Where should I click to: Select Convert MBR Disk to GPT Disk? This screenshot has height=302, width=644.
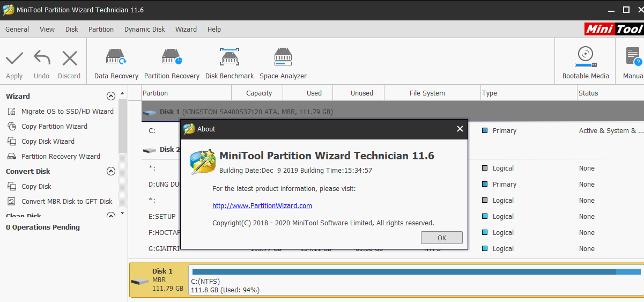67,202
